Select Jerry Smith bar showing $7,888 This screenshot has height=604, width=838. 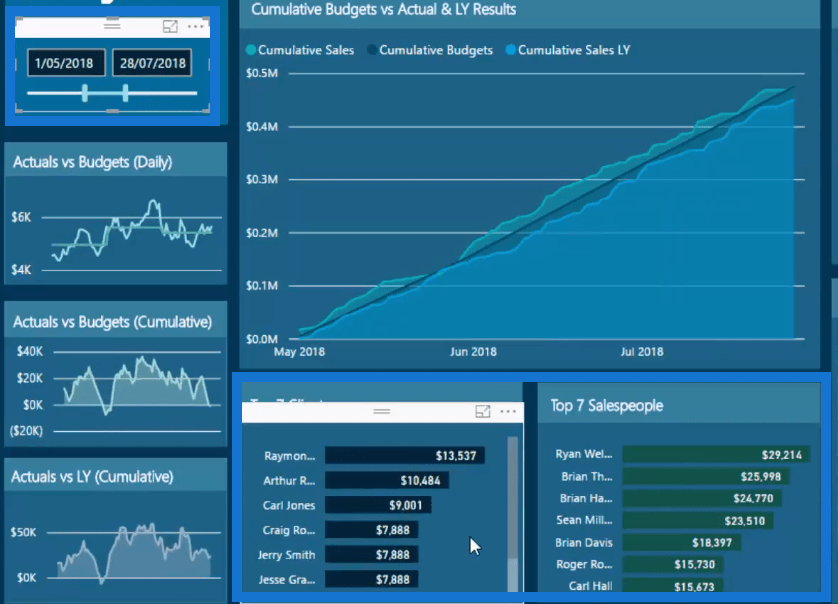[371, 554]
